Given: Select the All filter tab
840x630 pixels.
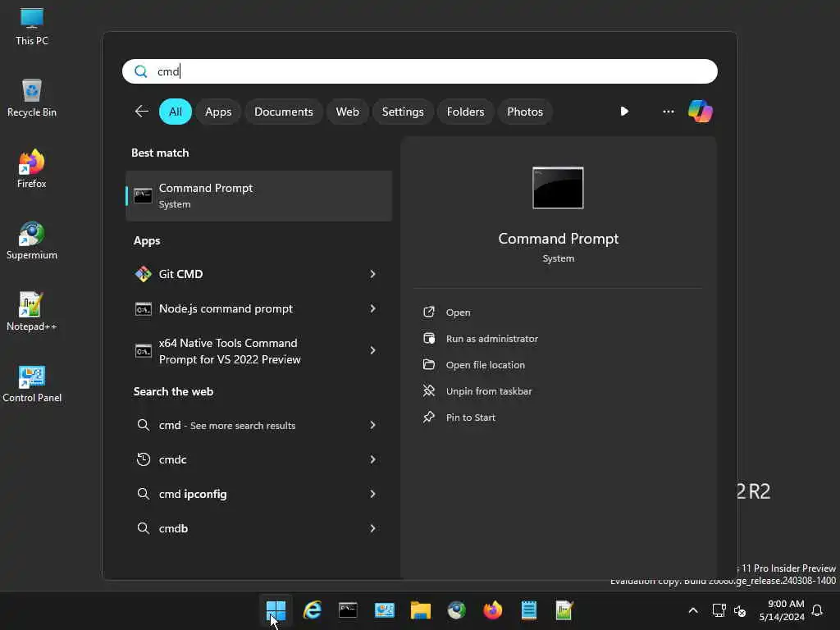Looking at the screenshot, I should [176, 112].
